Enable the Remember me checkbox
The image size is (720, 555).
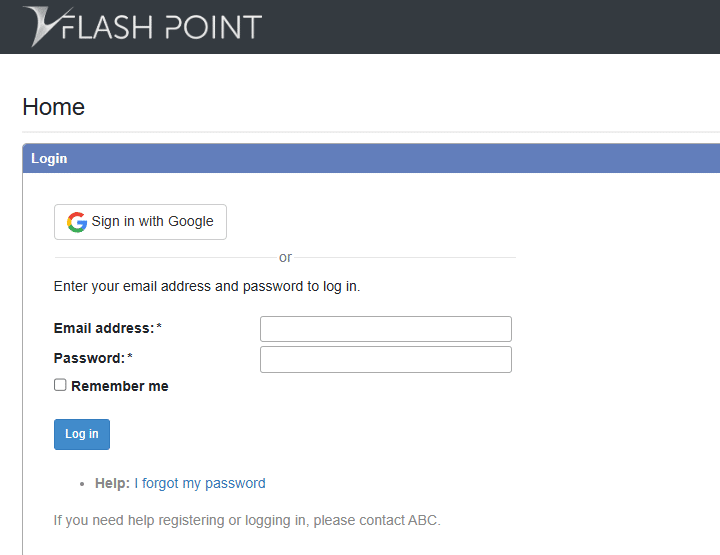pos(61,385)
